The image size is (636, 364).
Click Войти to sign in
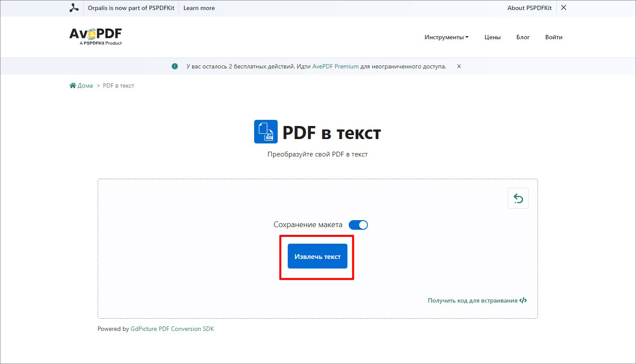[x=554, y=37]
